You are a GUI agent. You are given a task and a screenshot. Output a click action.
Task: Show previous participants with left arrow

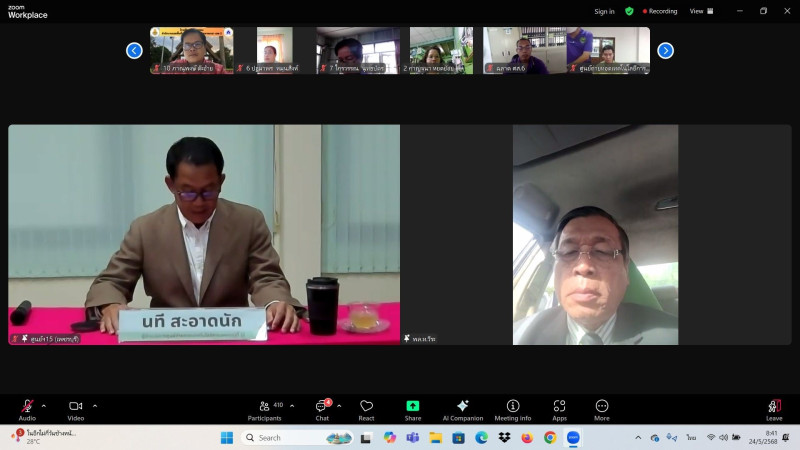coord(134,51)
